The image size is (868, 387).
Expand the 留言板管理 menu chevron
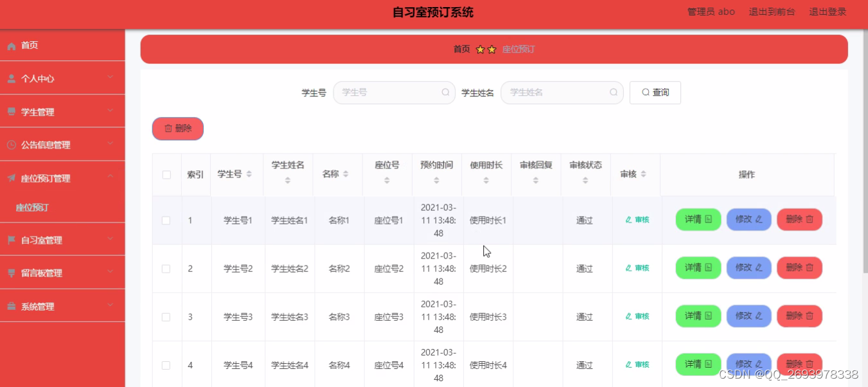tap(110, 272)
